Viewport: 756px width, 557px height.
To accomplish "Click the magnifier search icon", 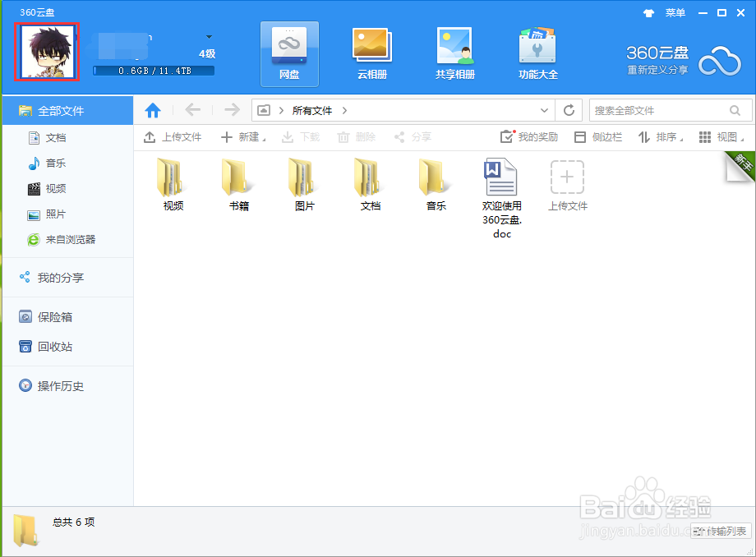I will point(735,110).
